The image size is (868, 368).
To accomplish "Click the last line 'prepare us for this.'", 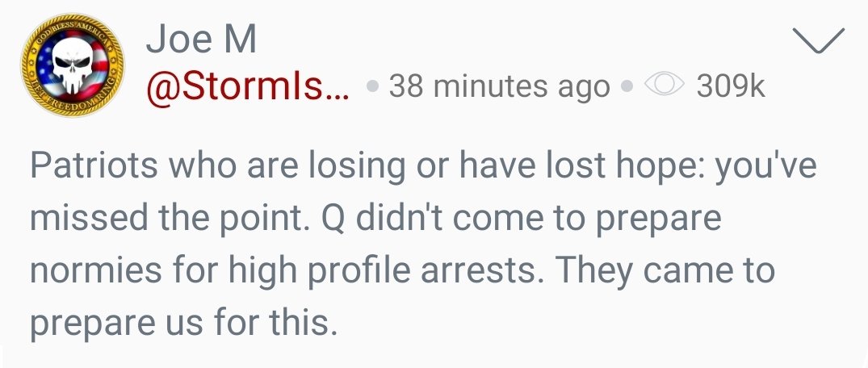I will click(x=181, y=323).
